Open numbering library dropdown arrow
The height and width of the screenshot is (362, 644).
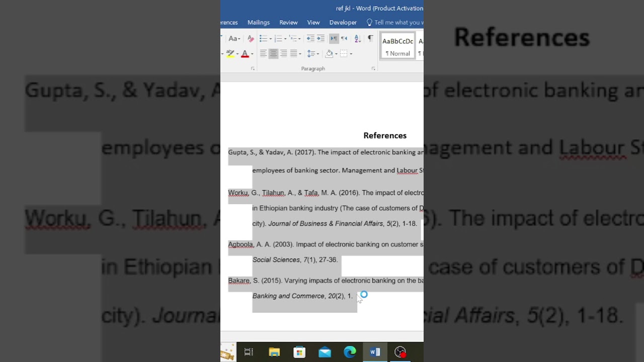tap(285, 39)
